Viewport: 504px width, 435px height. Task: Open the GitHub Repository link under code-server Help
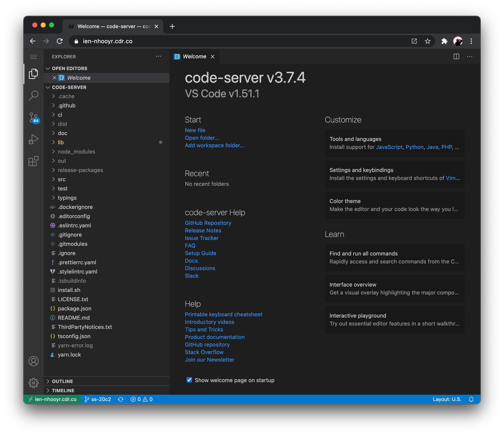pyautogui.click(x=208, y=223)
